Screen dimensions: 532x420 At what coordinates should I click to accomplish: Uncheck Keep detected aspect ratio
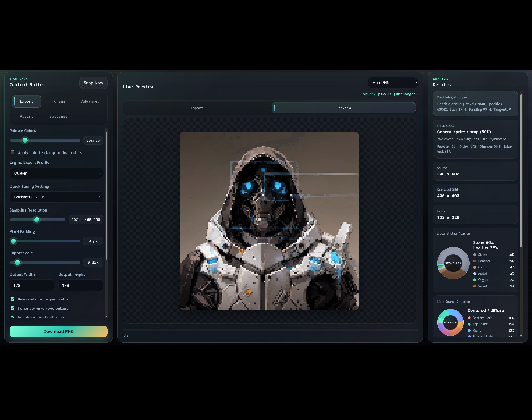click(x=13, y=299)
